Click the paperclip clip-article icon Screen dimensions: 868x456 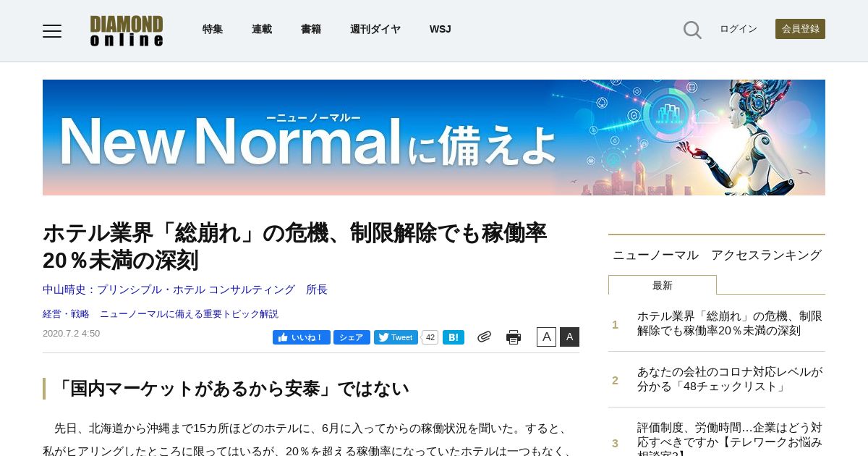[484, 337]
